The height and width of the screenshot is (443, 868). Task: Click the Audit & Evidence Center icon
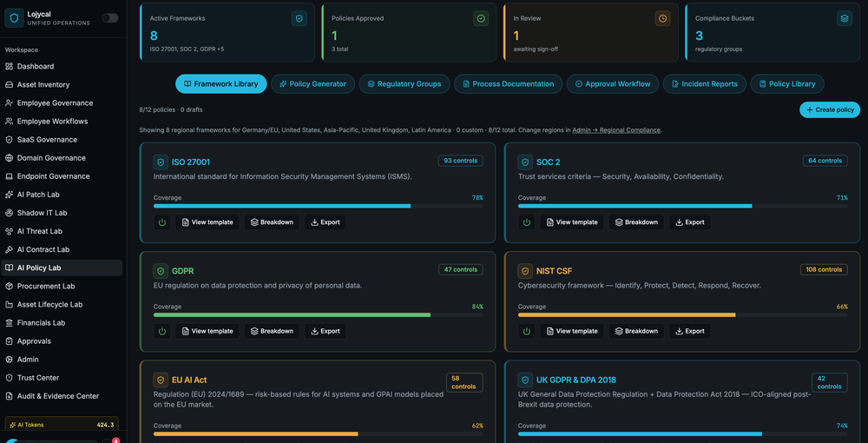(x=9, y=395)
